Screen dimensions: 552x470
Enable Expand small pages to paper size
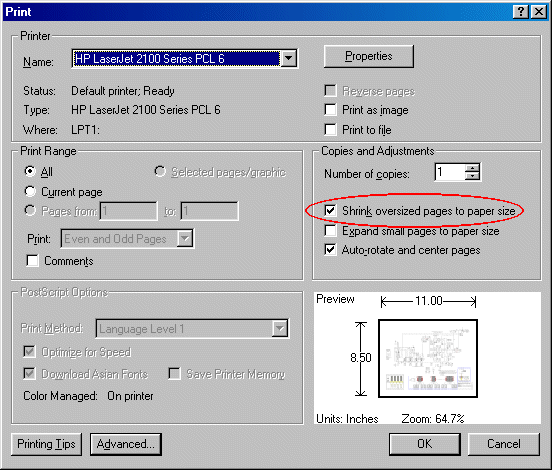(x=330, y=231)
